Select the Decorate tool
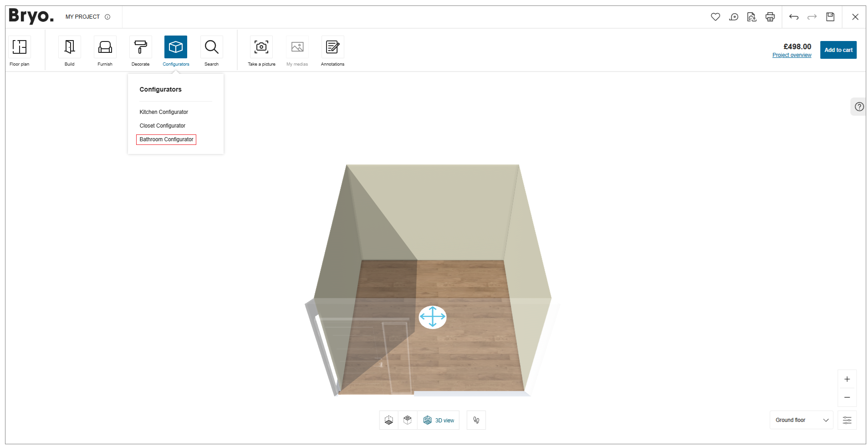 140,50
